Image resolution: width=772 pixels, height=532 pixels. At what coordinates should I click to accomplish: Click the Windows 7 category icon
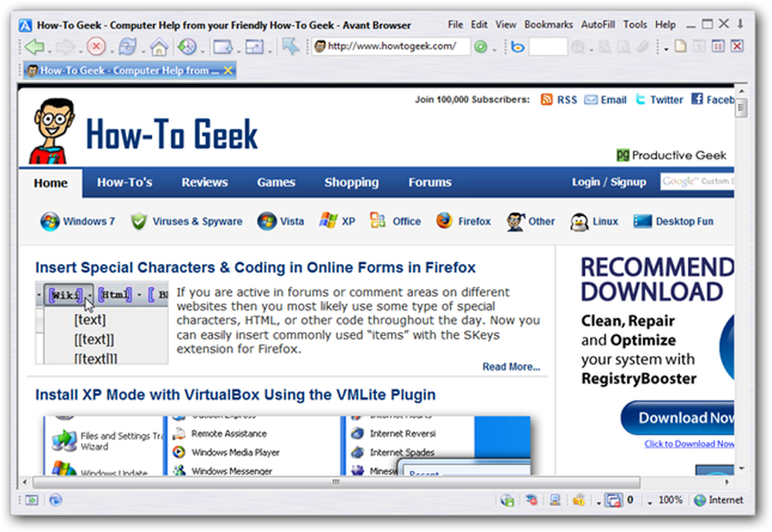[x=49, y=222]
